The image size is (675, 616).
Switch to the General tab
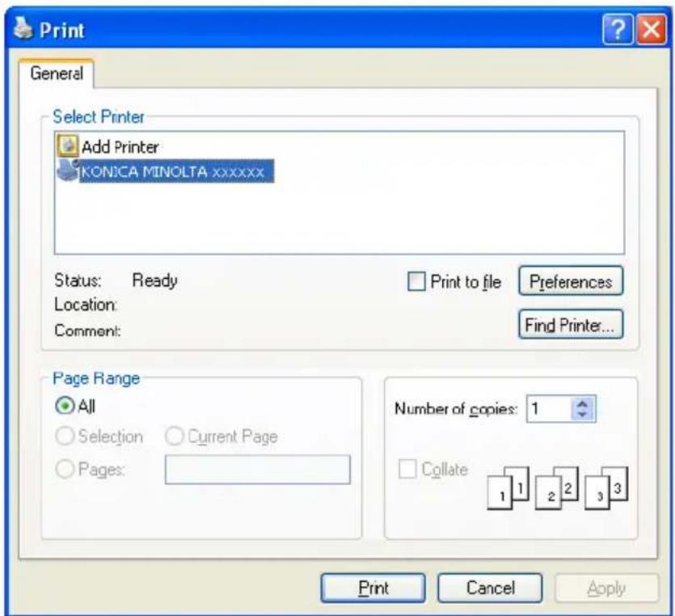pyautogui.click(x=57, y=74)
